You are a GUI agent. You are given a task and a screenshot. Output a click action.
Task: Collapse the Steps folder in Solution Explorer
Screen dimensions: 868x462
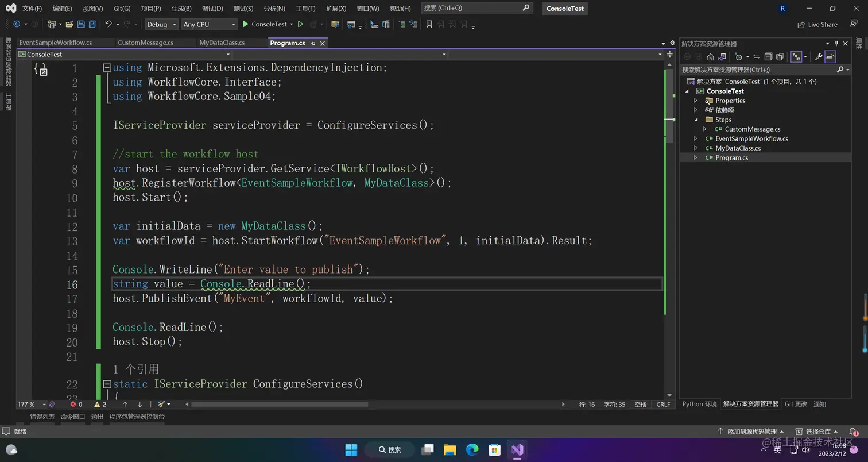pos(696,120)
